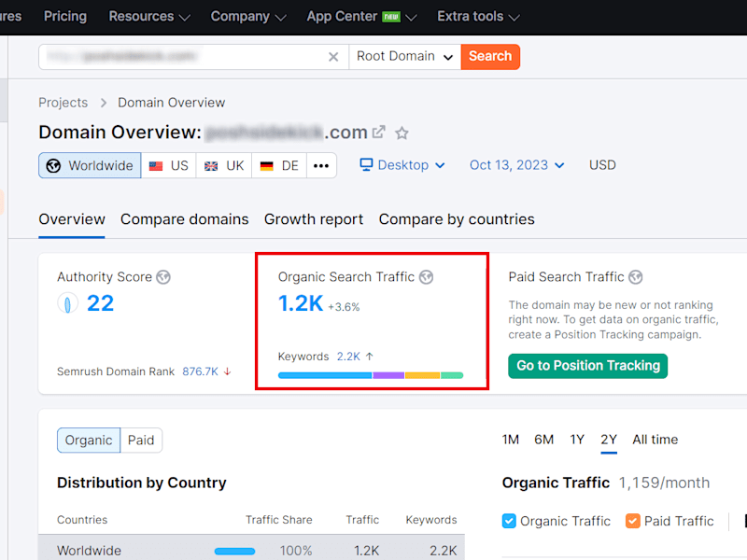Toggle the Organic Traffic checkbox
Viewport: 747px width, 560px height.
coord(509,521)
